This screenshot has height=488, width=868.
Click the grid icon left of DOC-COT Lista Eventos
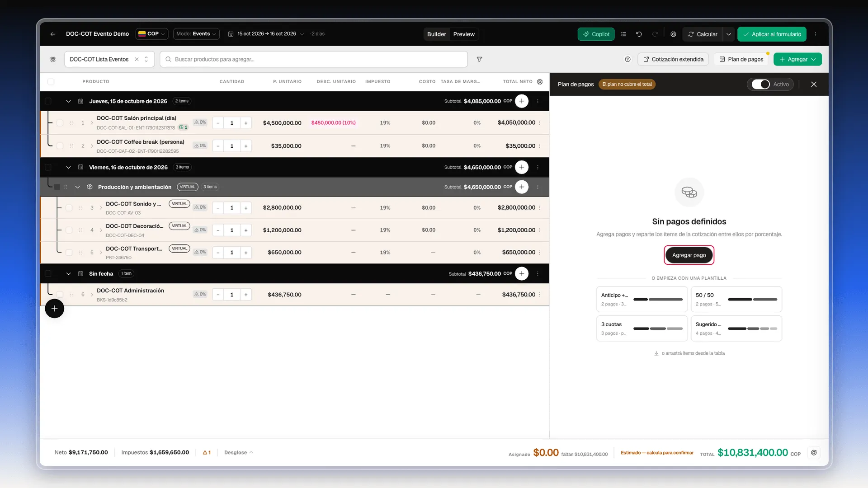pos(53,59)
